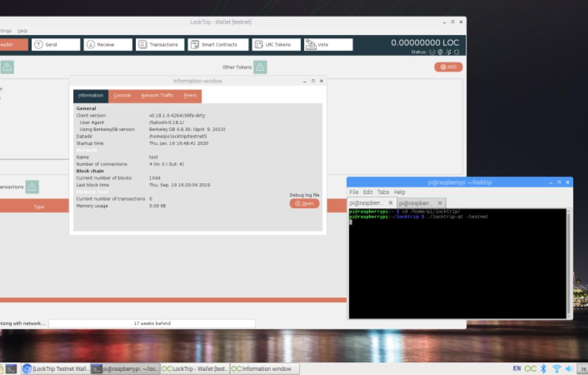588x375 pixels.
Task: Click the Berkeley DB version value
Action: [187, 129]
